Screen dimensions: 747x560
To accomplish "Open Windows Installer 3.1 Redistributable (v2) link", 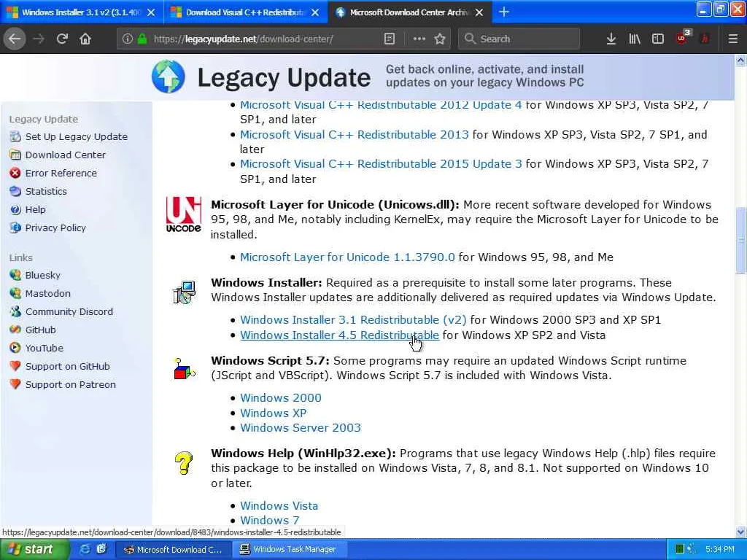I will (x=353, y=320).
